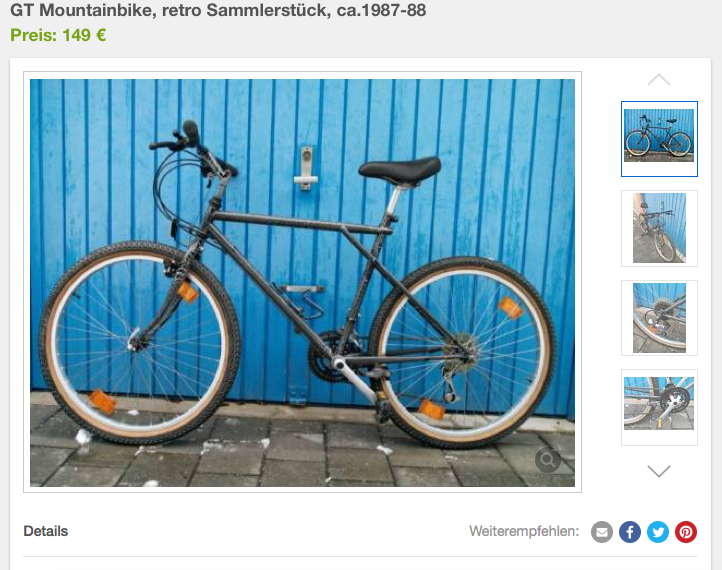Click the rear wheel in the main photo
The height and width of the screenshot is (570, 722).
[x=462, y=352]
